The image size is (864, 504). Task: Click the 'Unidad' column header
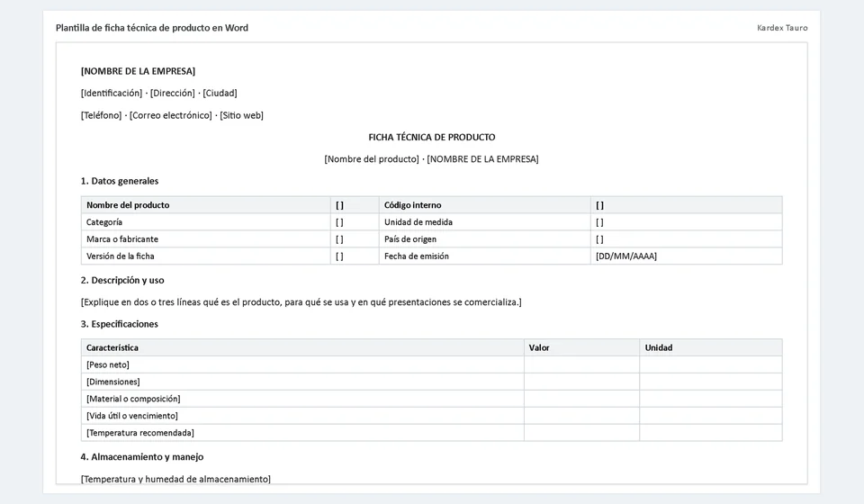711,347
